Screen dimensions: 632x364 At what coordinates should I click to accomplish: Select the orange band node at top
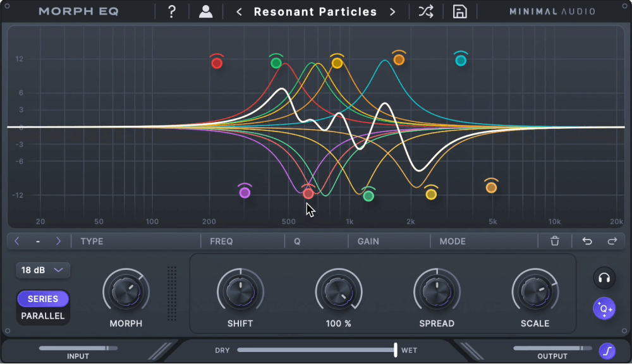point(399,60)
